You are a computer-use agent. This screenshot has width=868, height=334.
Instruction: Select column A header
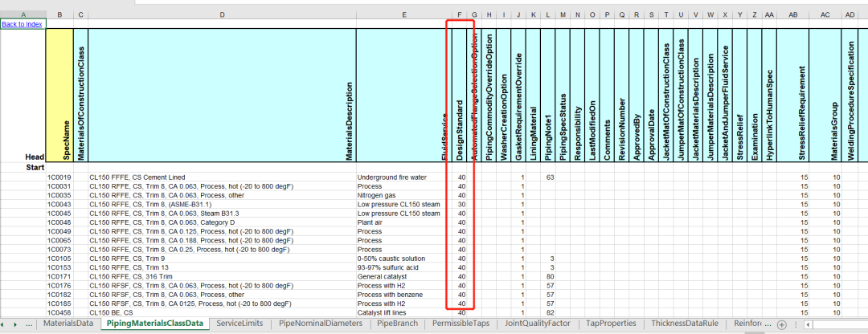click(23, 14)
